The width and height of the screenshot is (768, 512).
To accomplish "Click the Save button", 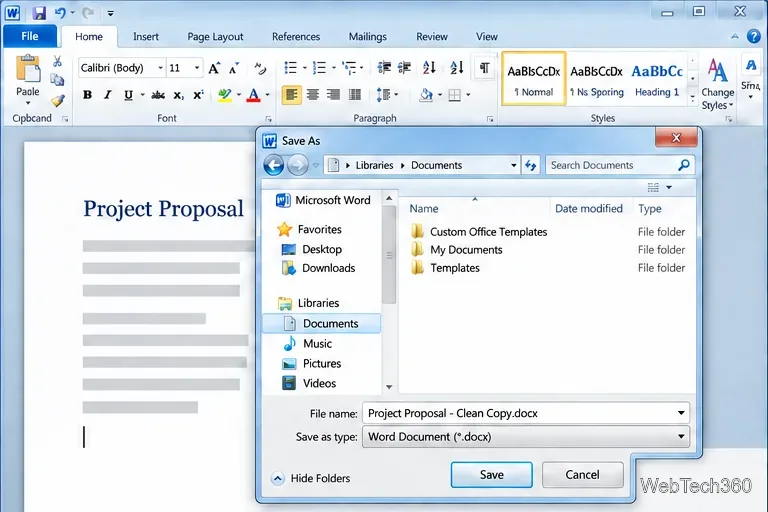I will pos(491,474).
